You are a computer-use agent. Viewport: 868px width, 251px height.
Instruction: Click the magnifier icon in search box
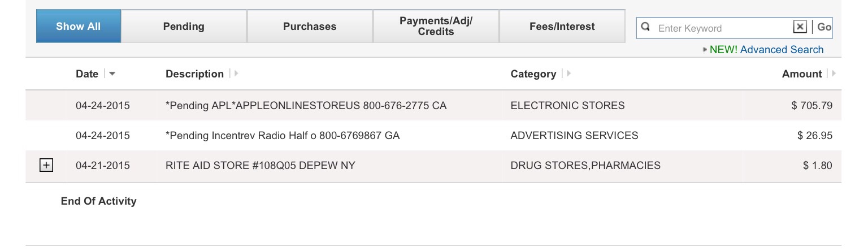(646, 27)
